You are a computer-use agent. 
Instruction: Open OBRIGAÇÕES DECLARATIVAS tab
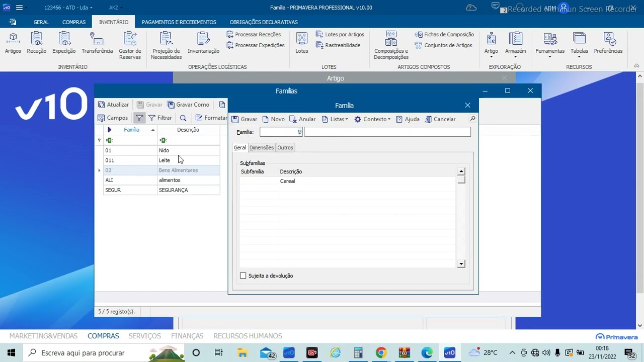(x=264, y=22)
